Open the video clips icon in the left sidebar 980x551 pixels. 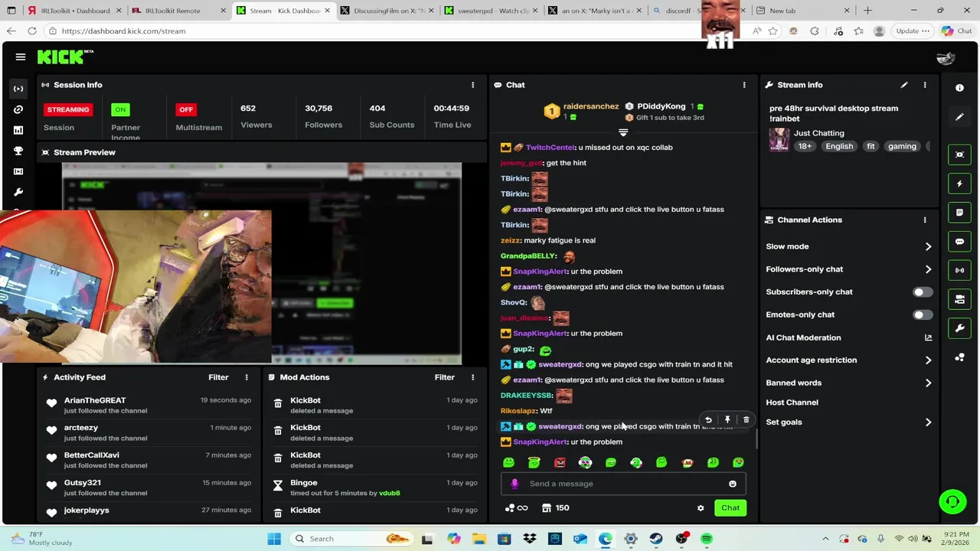pyautogui.click(x=18, y=171)
